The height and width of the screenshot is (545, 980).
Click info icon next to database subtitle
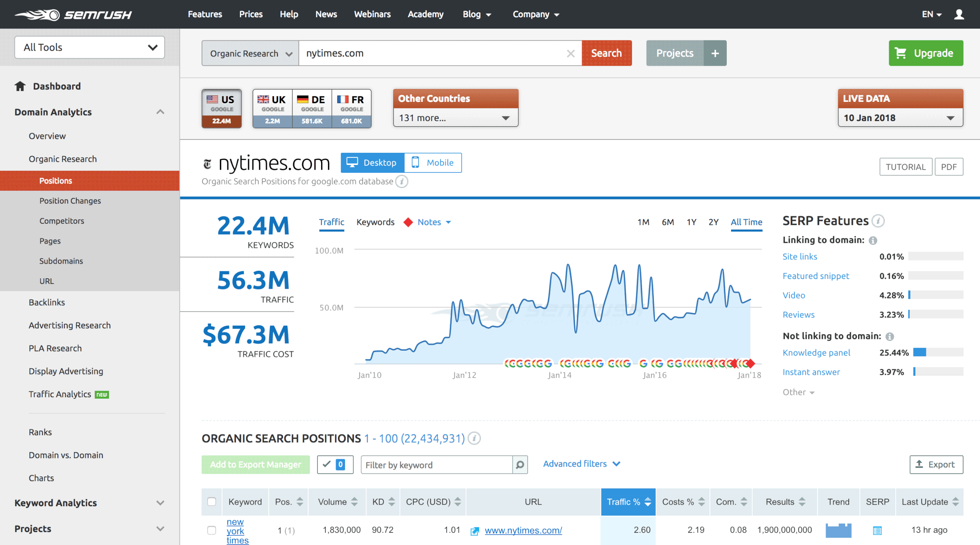(401, 181)
